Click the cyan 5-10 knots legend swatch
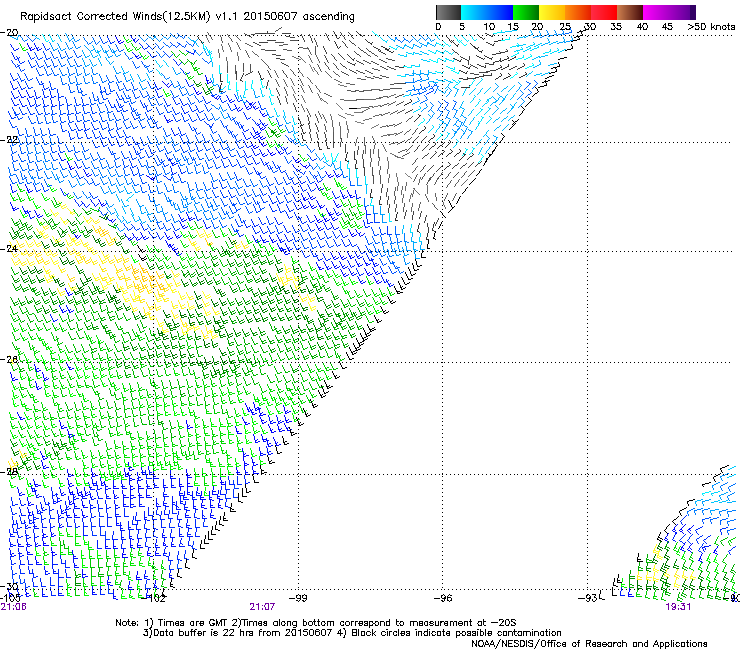 point(474,12)
